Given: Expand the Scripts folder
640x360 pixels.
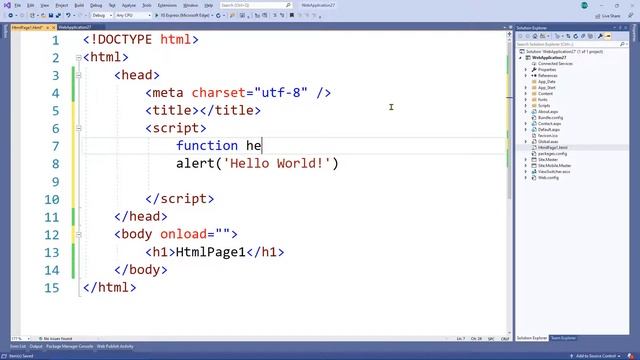Looking at the screenshot, I should pyautogui.click(x=526, y=106).
